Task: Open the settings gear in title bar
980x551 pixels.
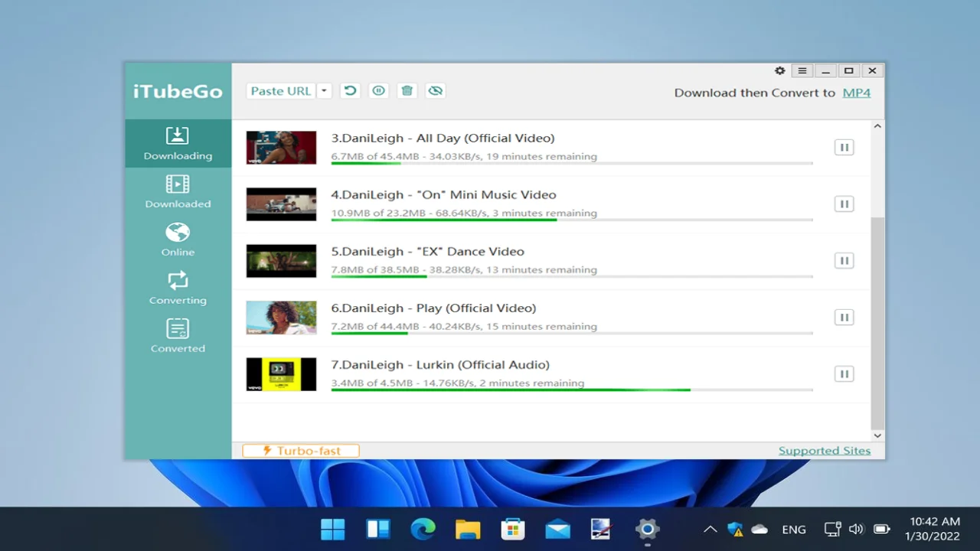Action: tap(779, 70)
